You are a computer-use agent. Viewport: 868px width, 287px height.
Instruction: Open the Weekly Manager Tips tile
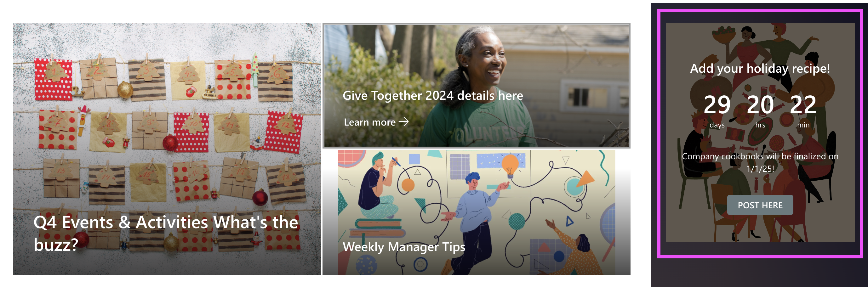(477, 212)
